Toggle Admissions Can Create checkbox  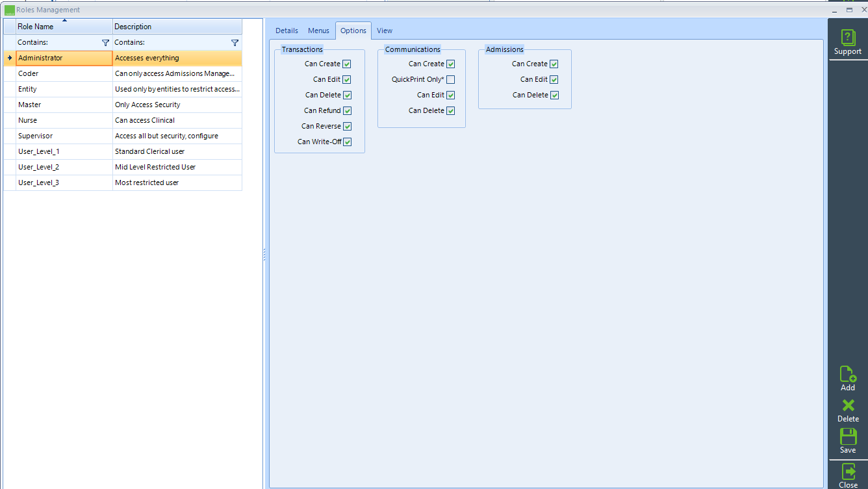click(554, 64)
